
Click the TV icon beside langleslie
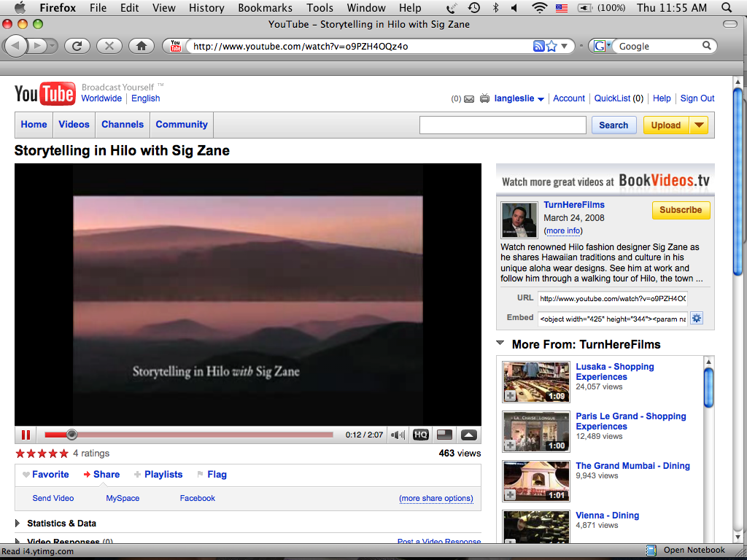484,98
